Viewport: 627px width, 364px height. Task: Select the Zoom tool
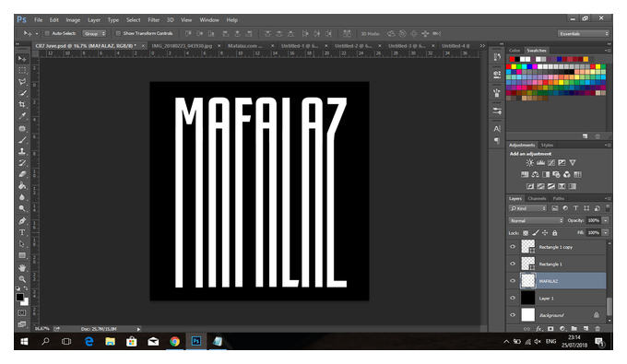[22, 279]
